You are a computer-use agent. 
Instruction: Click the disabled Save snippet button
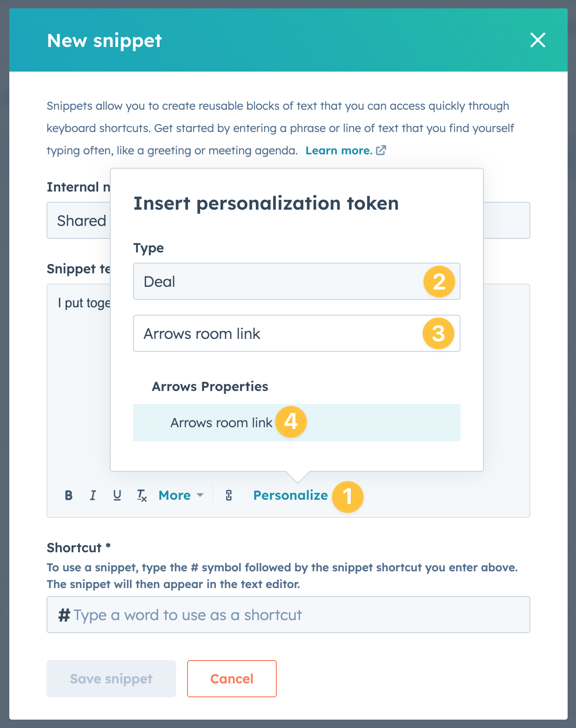click(111, 679)
